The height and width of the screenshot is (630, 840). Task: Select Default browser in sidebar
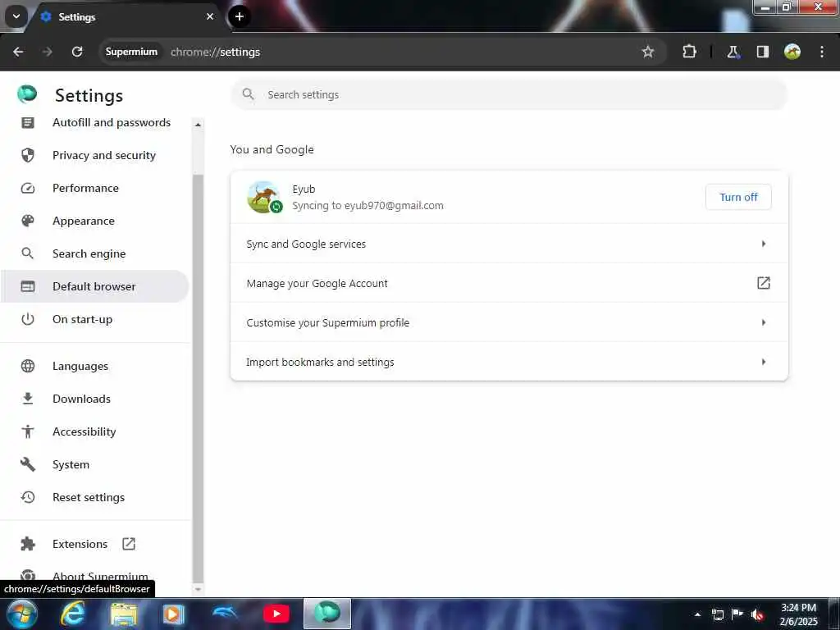point(95,286)
